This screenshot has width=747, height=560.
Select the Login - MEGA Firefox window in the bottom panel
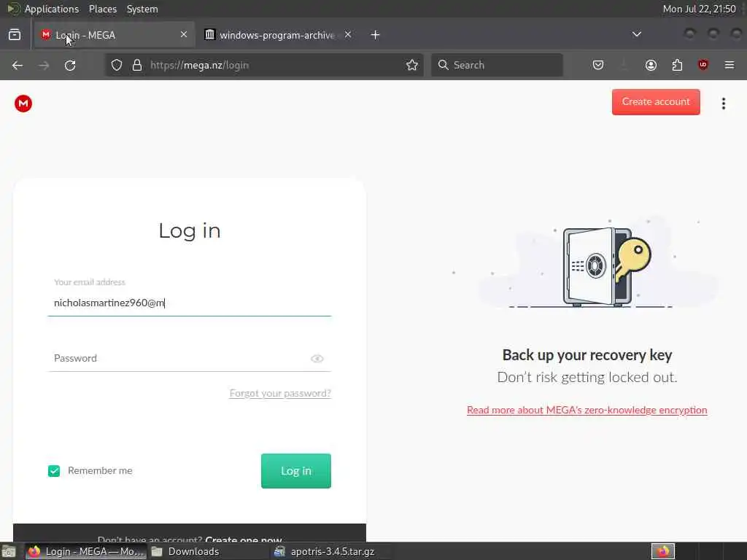pyautogui.click(x=85, y=551)
